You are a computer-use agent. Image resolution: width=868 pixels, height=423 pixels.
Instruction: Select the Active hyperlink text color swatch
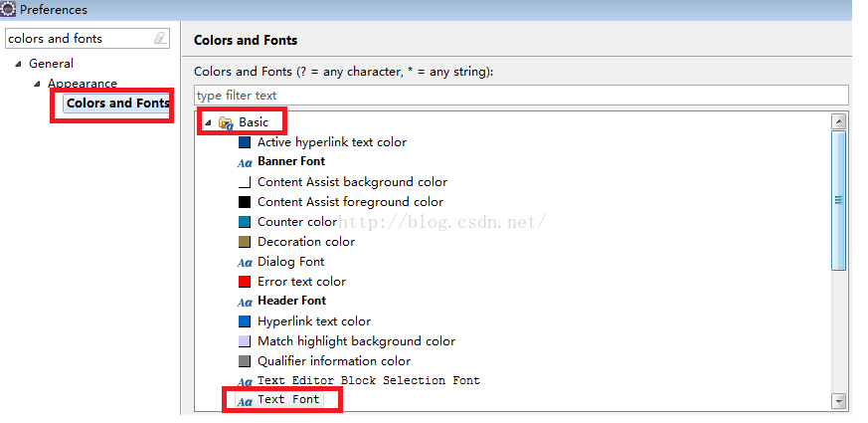245,142
